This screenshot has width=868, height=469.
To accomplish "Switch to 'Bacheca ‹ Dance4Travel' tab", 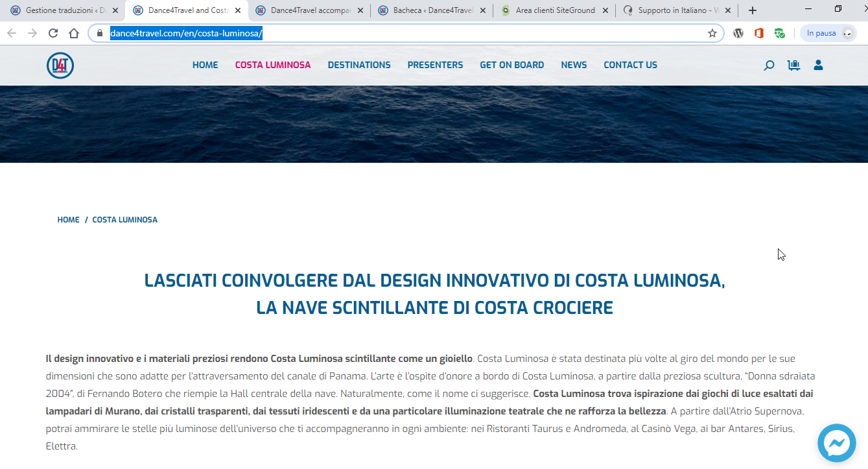I will (432, 10).
